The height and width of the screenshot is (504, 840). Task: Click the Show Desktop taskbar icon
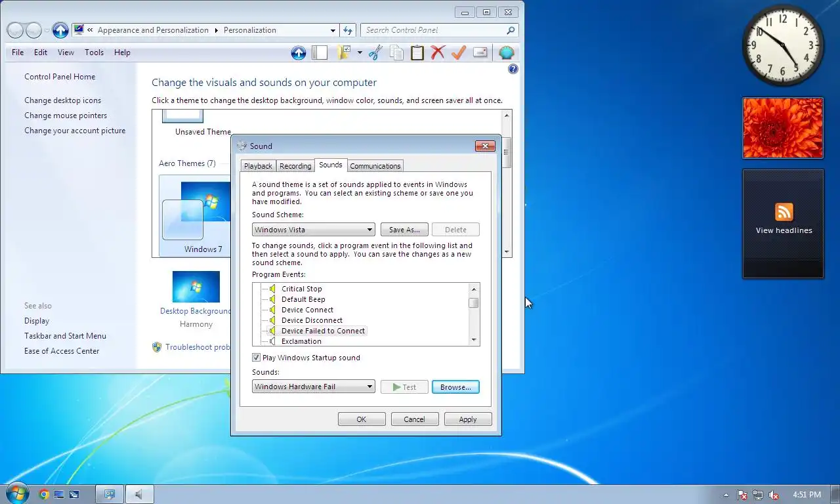(x=59, y=494)
